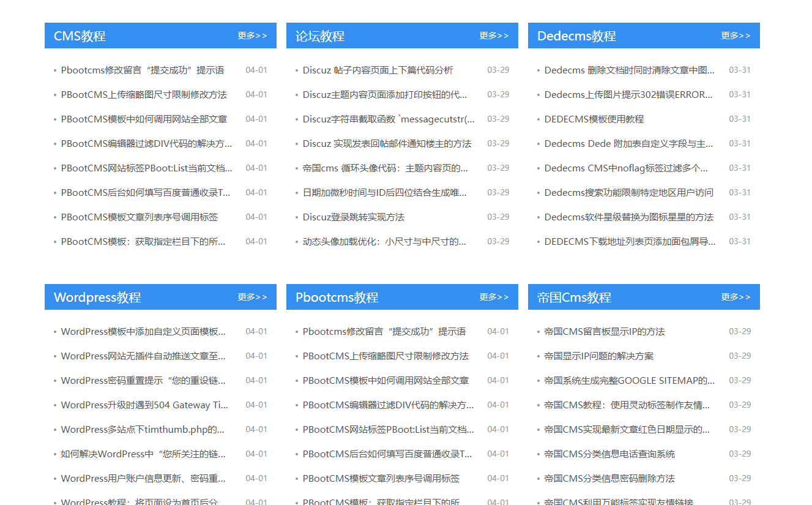Open WordPress多站点下timthumb.php article
The width and height of the screenshot is (812, 505).
click(143, 430)
